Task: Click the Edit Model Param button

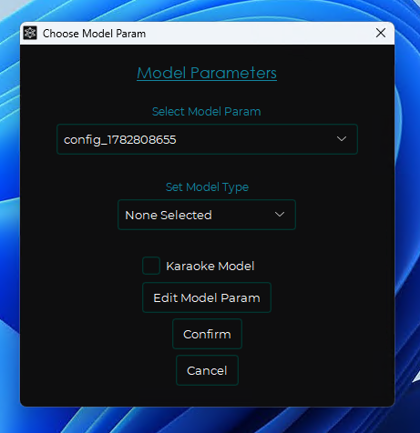Action: pos(207,298)
